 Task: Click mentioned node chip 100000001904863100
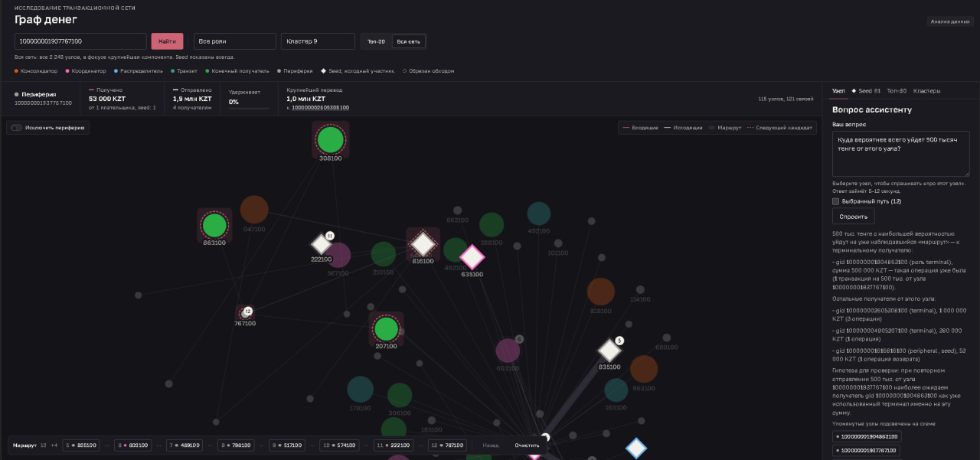pyautogui.click(x=867, y=437)
